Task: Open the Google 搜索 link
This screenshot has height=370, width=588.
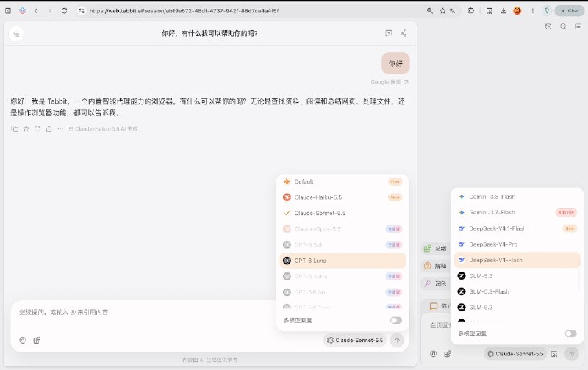Action: pyautogui.click(x=390, y=82)
